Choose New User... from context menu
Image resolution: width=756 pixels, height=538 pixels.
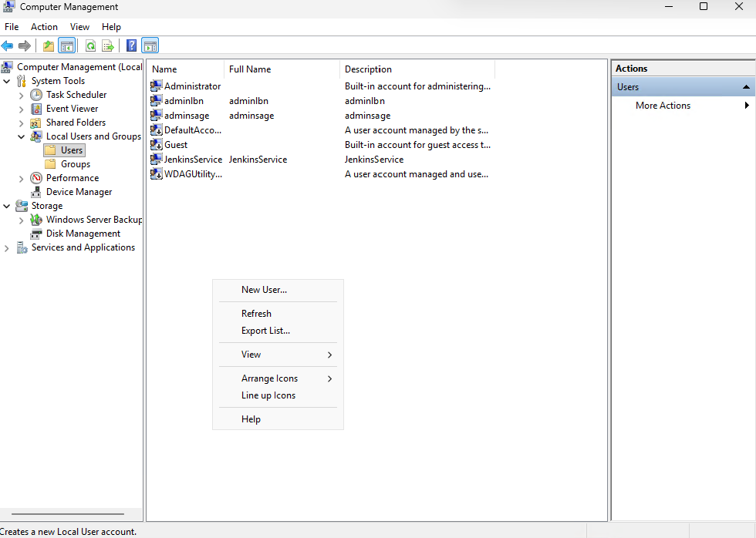[264, 290]
